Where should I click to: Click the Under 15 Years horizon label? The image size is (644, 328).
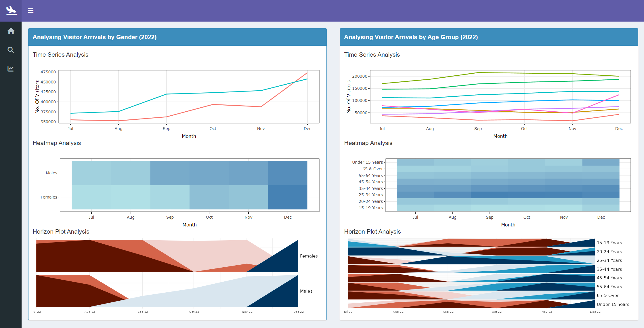tap(613, 304)
